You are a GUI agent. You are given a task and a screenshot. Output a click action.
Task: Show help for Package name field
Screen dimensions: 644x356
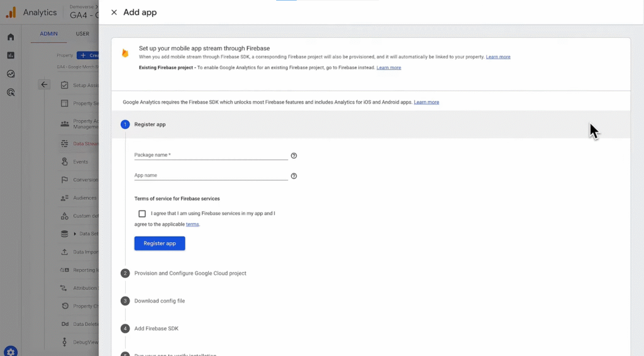(294, 155)
